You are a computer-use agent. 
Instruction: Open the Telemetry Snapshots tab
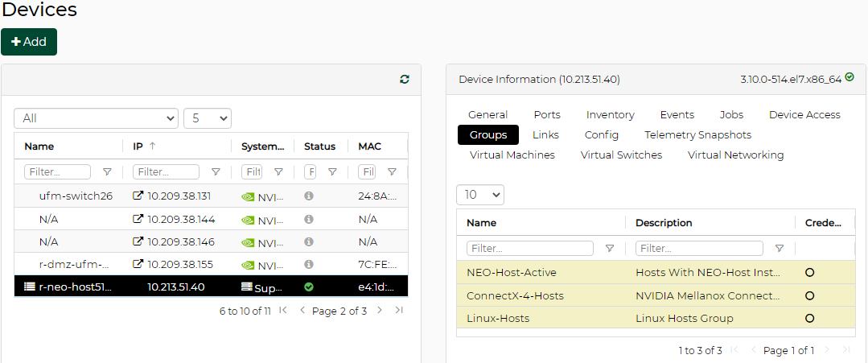[697, 134]
